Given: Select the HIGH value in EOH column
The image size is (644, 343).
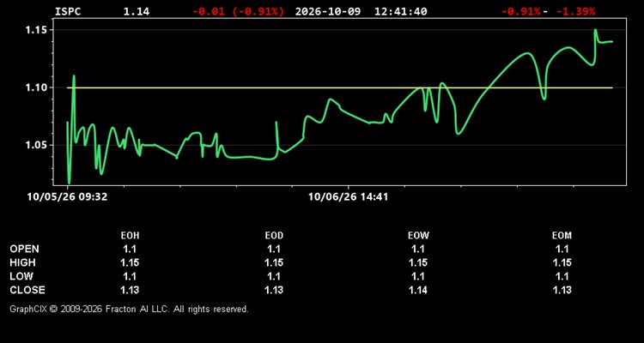Looking at the screenshot, I should (130, 262).
